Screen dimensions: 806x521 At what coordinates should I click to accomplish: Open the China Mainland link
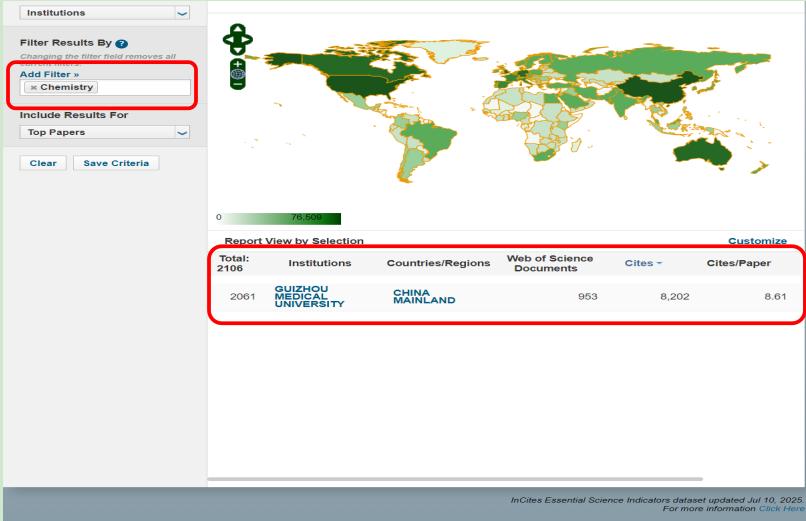click(424, 296)
